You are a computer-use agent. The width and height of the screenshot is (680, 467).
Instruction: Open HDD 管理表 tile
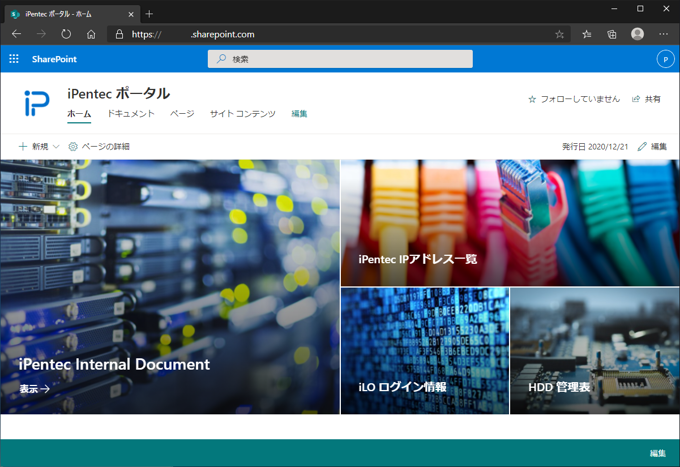pyautogui.click(x=595, y=350)
